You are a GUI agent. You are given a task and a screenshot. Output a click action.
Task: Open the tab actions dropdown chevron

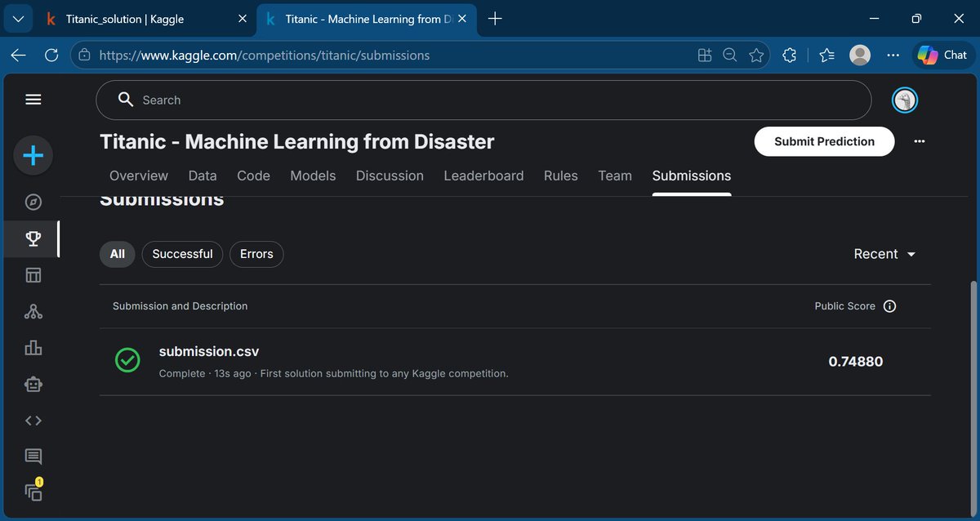point(18,18)
